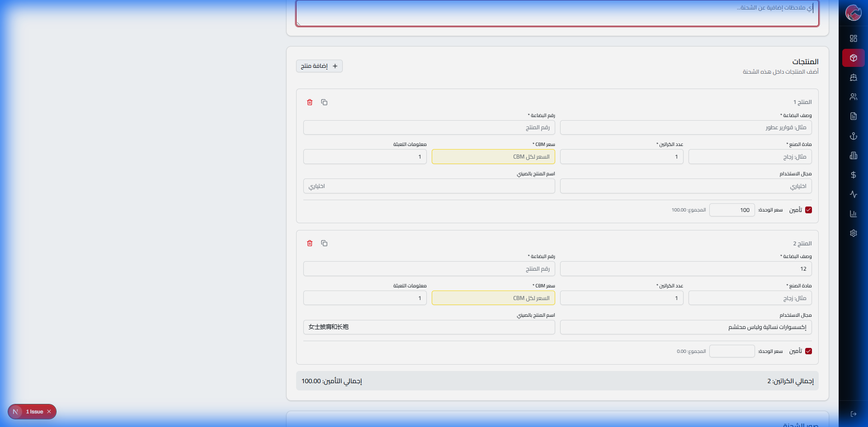Open the dollar sign finance icon

click(853, 175)
